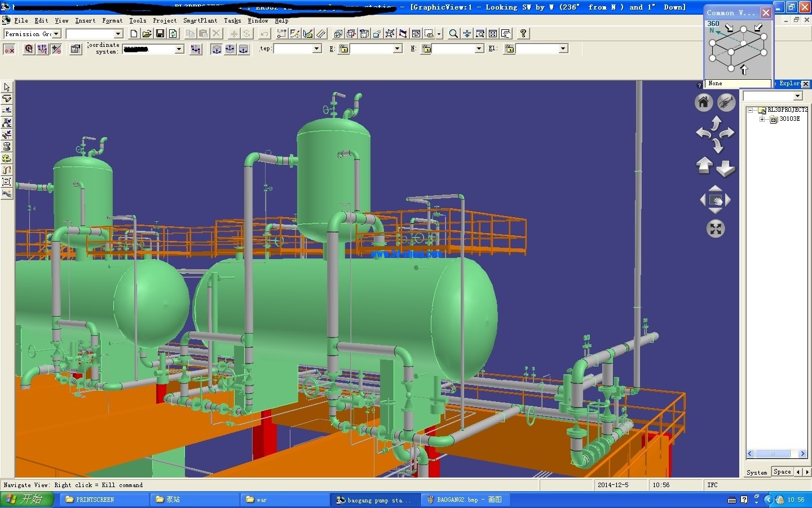Click the Help question mark icon
Viewport: 812px width, 508px height.
pos(523,34)
